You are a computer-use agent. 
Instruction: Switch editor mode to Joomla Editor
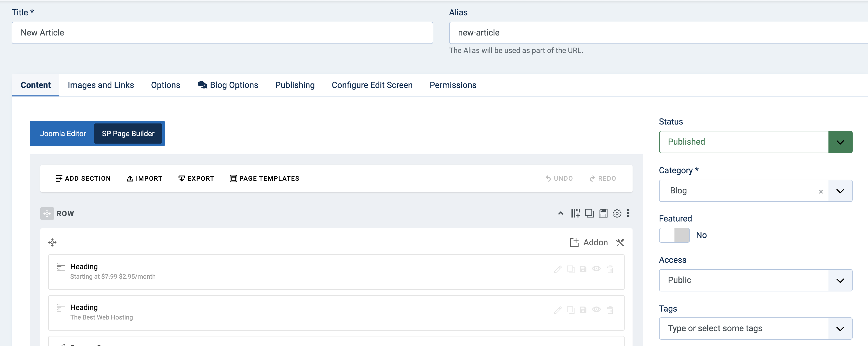[63, 133]
